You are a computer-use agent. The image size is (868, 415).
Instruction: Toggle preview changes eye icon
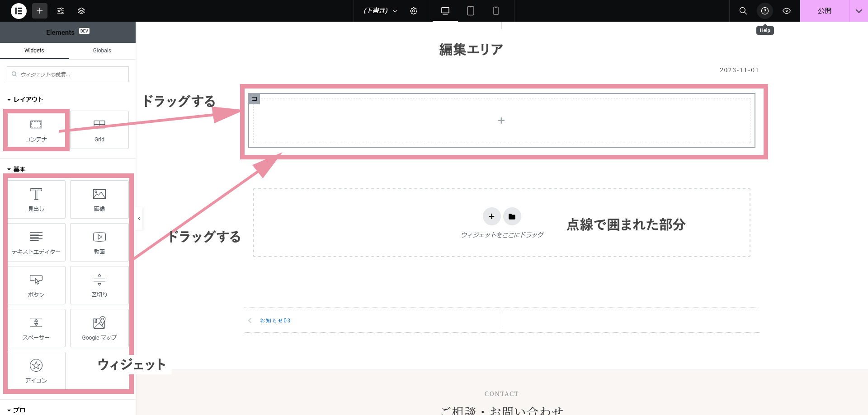click(787, 11)
